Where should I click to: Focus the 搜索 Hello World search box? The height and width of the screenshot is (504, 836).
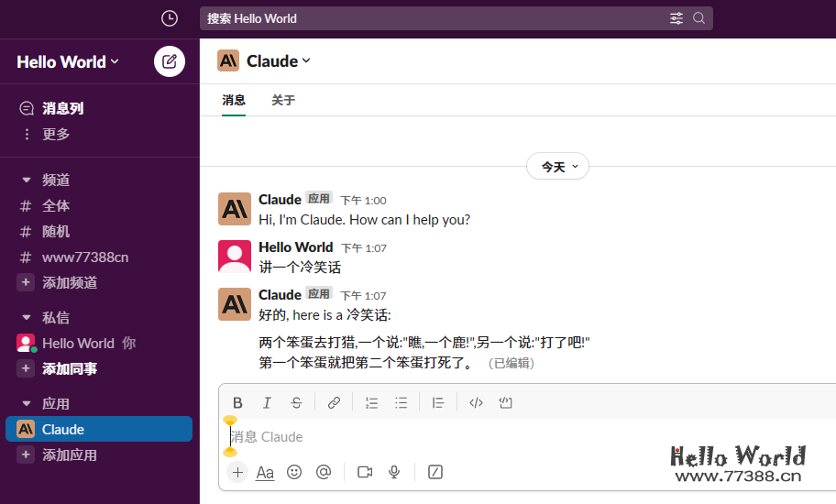(x=456, y=18)
